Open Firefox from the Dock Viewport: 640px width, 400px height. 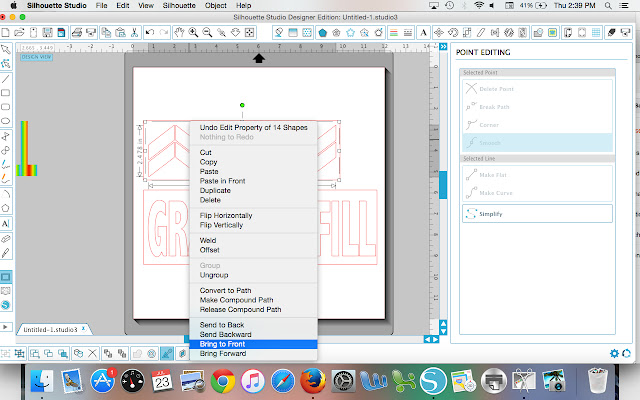[313, 381]
